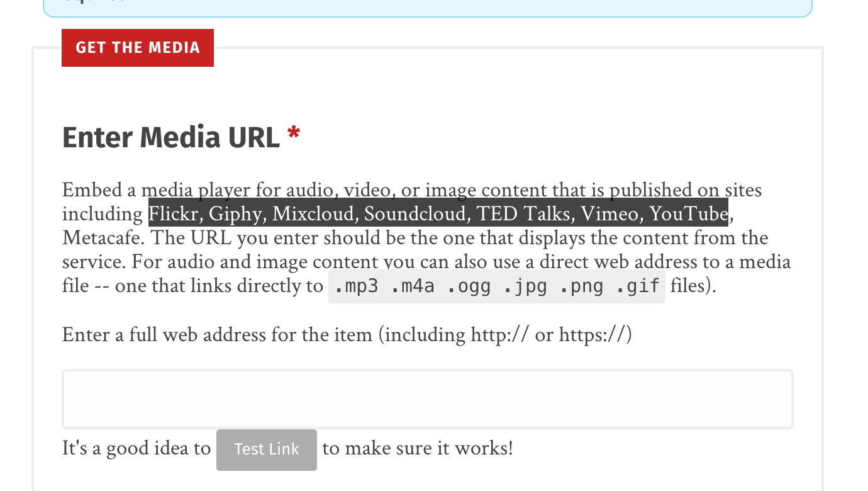Image resolution: width=868 pixels, height=491 pixels.
Task: Focus the media URL input field
Action: (x=428, y=399)
